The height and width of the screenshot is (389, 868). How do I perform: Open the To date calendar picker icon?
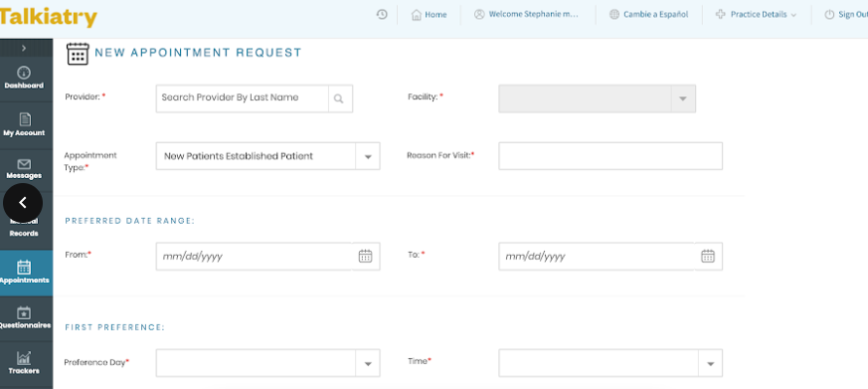708,256
